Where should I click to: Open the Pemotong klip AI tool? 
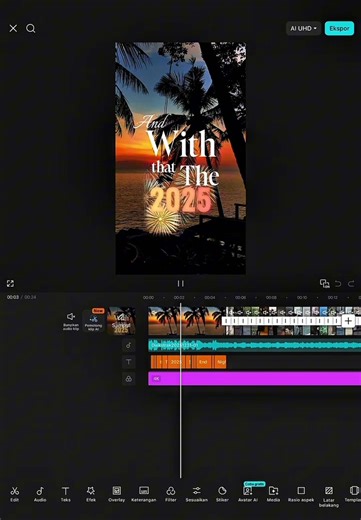point(93,321)
